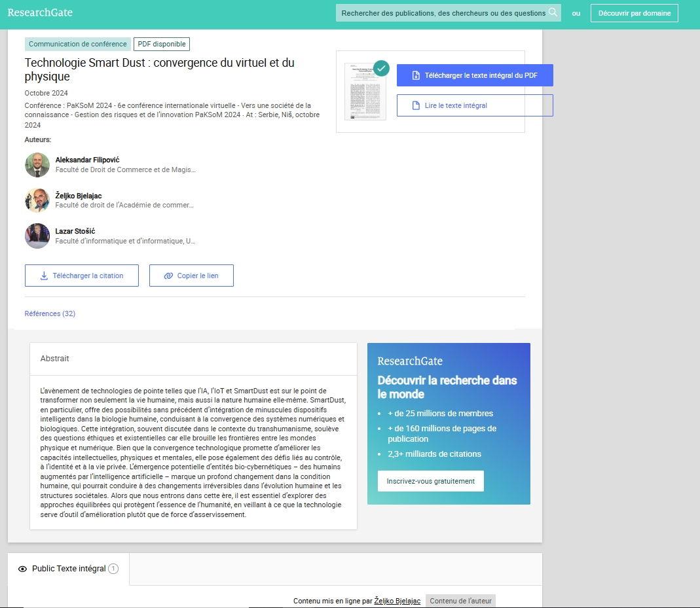This screenshot has width=700, height=608.
Task: Click the search magnifier icon
Action: tap(553, 12)
